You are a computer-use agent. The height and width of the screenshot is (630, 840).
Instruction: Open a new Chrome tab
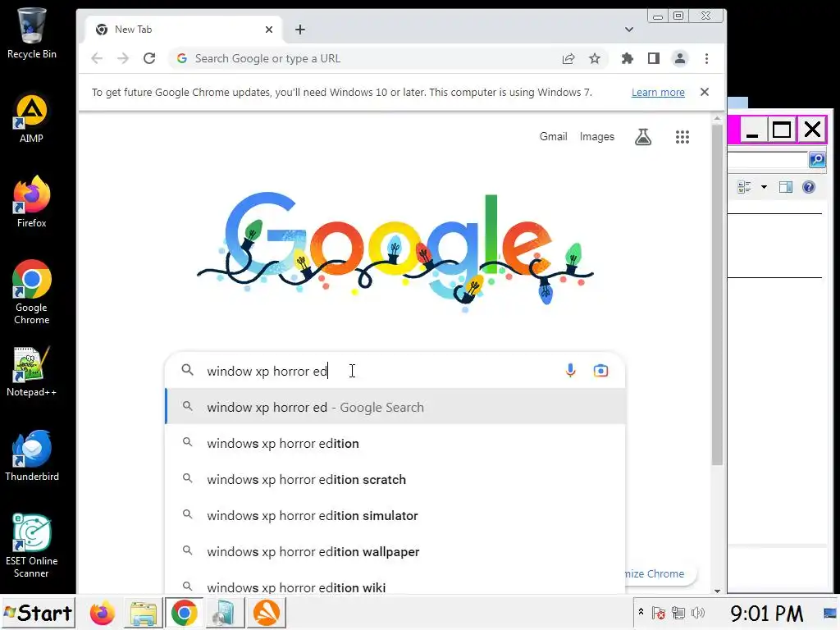300,30
